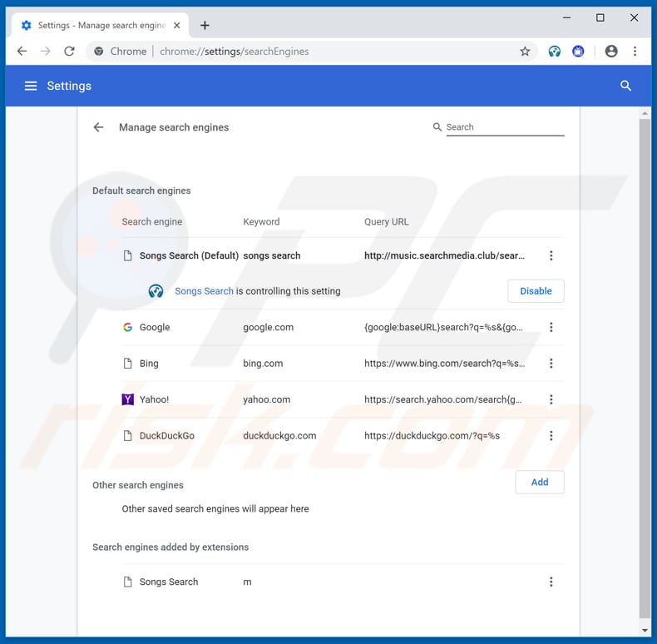
Task: Open more actions for Yahoo! search engine
Action: coord(551,399)
